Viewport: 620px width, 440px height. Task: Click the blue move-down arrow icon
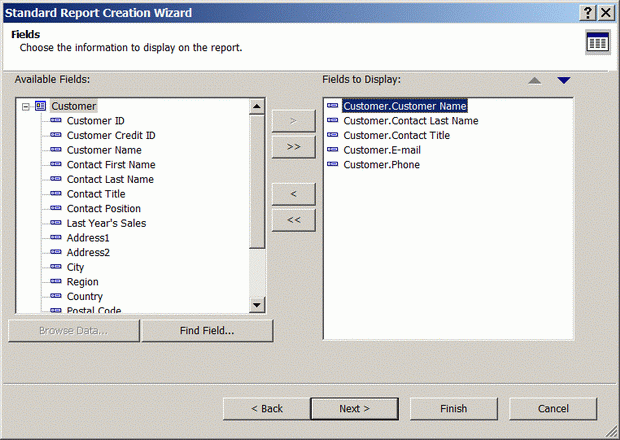[563, 81]
